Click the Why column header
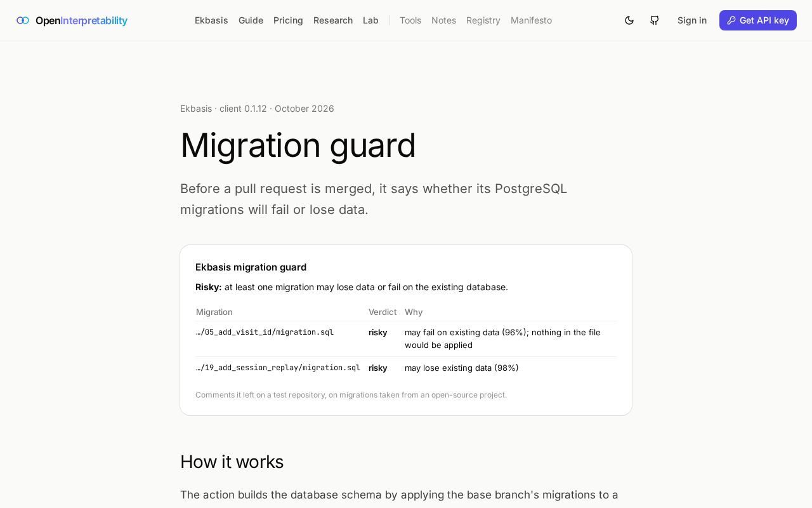Viewport: 812px width, 508px height. tap(414, 312)
